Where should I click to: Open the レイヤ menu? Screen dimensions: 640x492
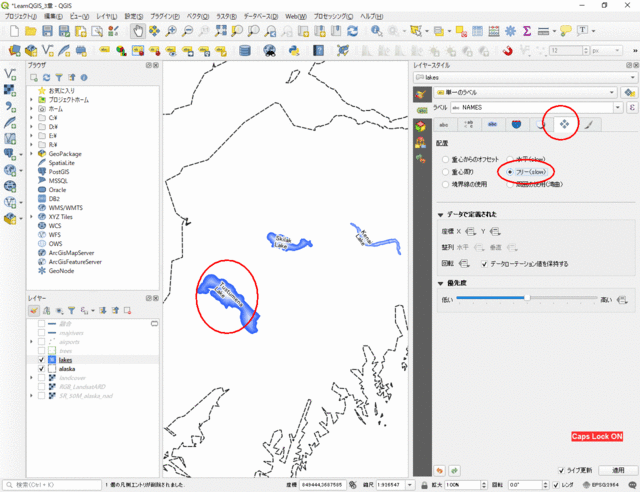point(107,16)
